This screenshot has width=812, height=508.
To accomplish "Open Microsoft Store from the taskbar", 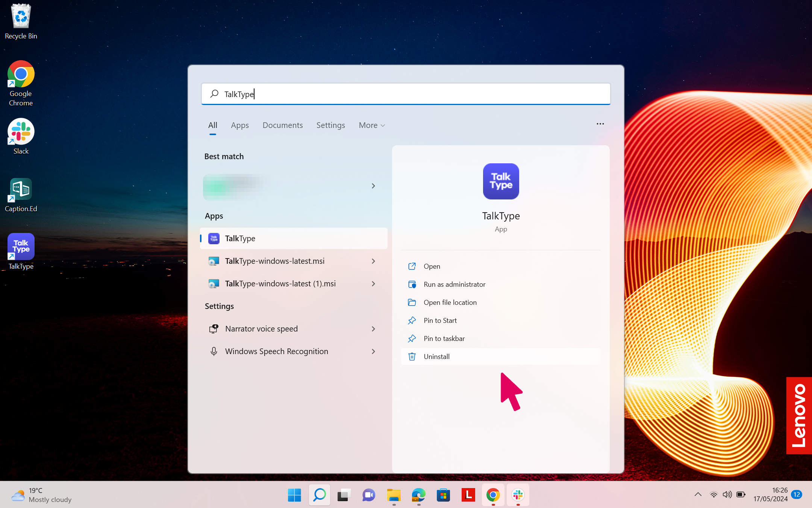I will pyautogui.click(x=443, y=495).
